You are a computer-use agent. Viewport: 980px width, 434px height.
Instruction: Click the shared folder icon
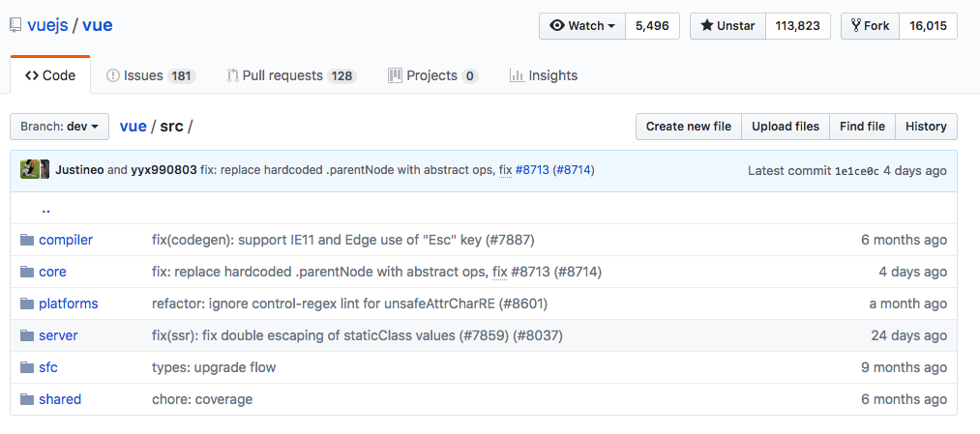pyautogui.click(x=27, y=399)
